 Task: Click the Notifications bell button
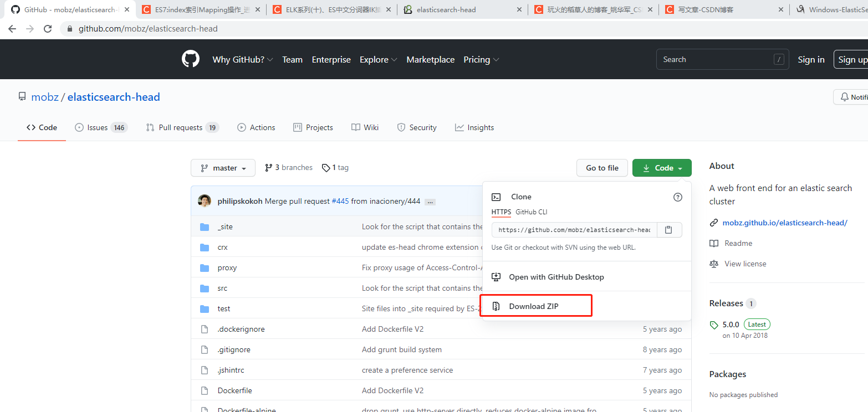[851, 97]
